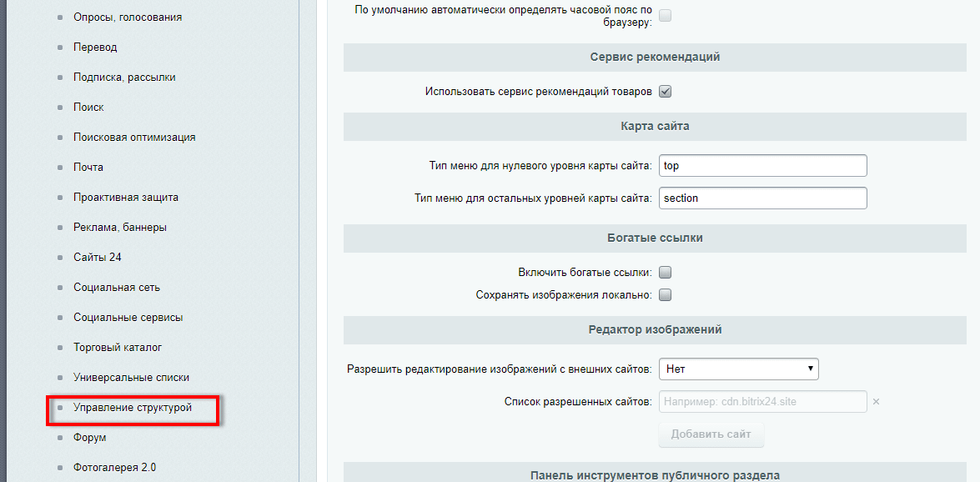Open the external image editing permission dropdown
The image size is (980, 482).
[738, 369]
